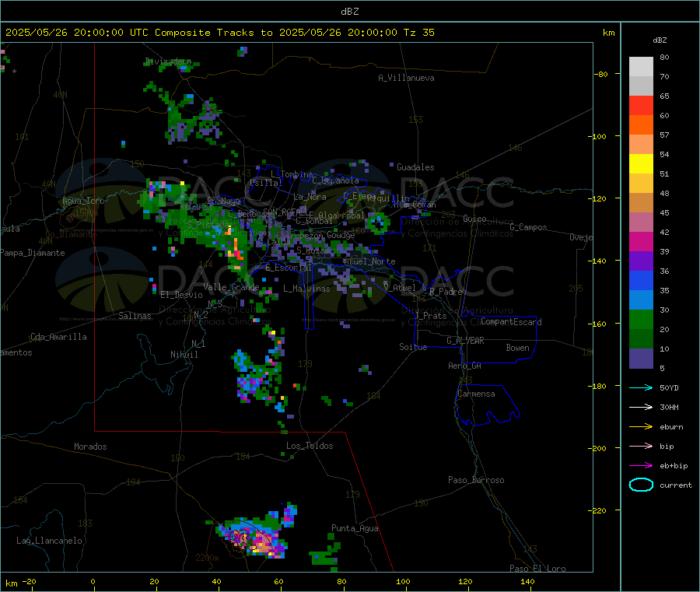Click the magenta eb+bip arrow legend icon
Viewport: 700px width, 592px height.
point(641,466)
